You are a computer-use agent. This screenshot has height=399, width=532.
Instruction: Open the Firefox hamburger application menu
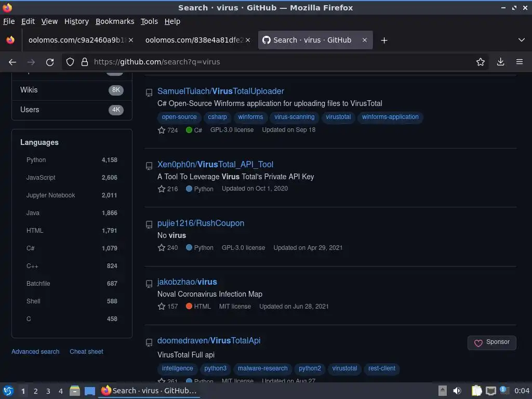click(x=520, y=62)
